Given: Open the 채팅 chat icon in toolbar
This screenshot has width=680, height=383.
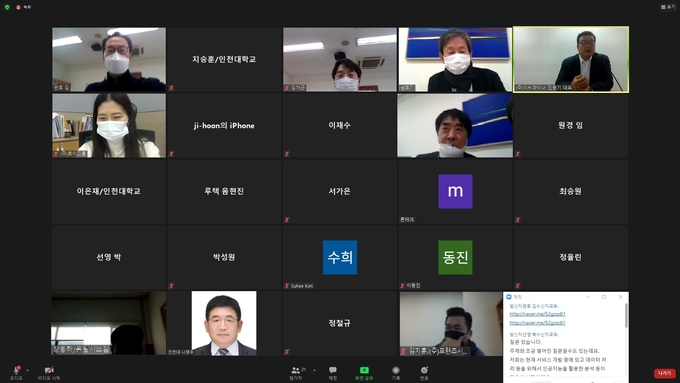Looking at the screenshot, I should coord(333,373).
